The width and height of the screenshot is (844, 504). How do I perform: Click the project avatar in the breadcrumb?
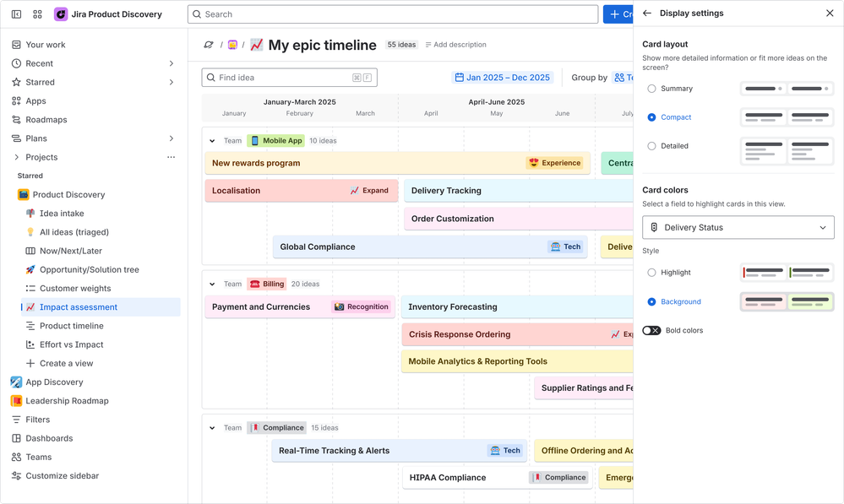pos(232,45)
